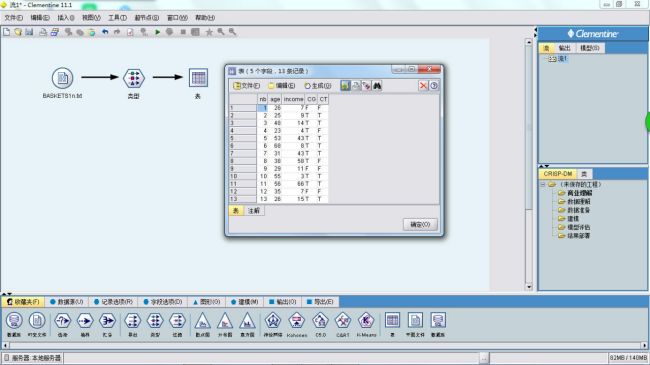Click the binoculars search icon in the table window
This screenshot has width=650, height=365.
[377, 86]
